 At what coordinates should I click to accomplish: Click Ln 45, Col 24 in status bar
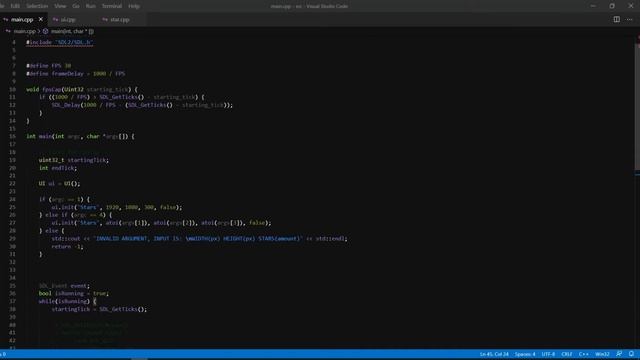coord(494,354)
